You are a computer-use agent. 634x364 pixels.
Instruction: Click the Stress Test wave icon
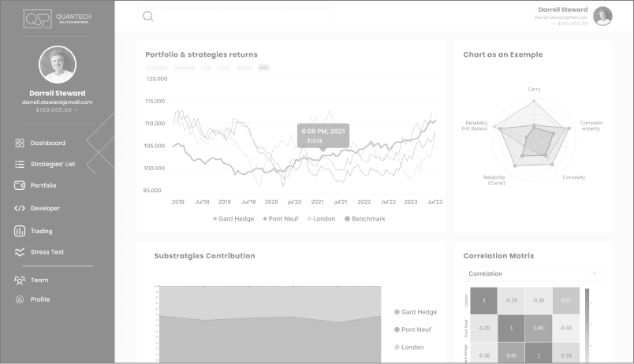point(20,252)
